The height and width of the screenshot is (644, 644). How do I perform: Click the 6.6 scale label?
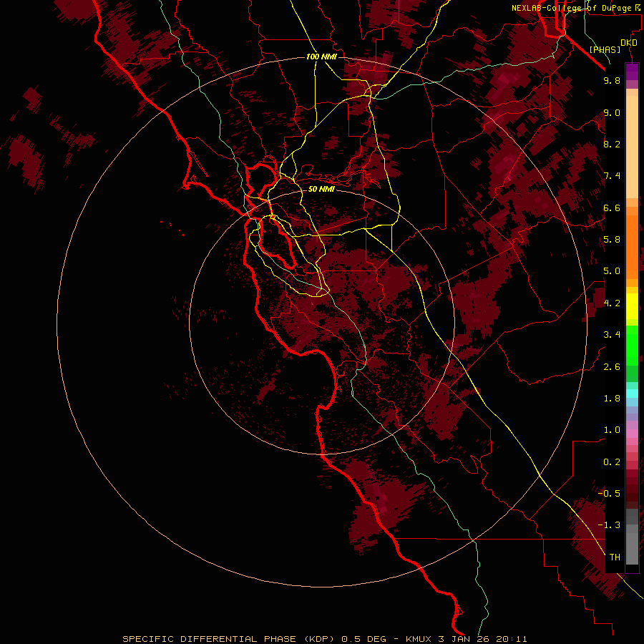[x=612, y=208]
